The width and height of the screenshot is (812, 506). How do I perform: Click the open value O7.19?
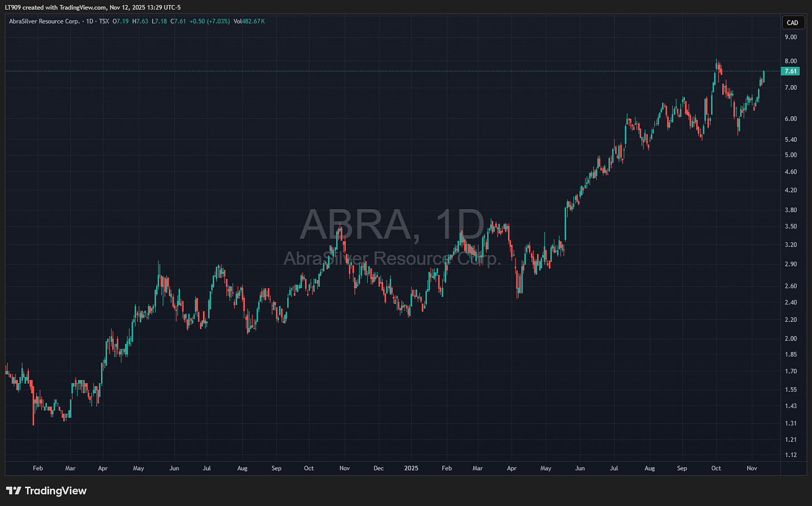(120, 21)
